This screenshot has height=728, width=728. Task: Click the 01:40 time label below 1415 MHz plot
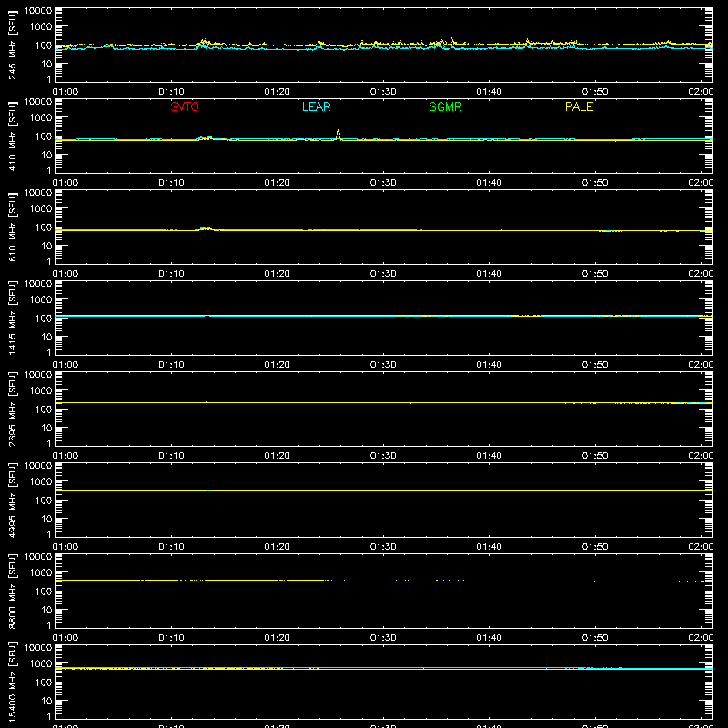(489, 365)
